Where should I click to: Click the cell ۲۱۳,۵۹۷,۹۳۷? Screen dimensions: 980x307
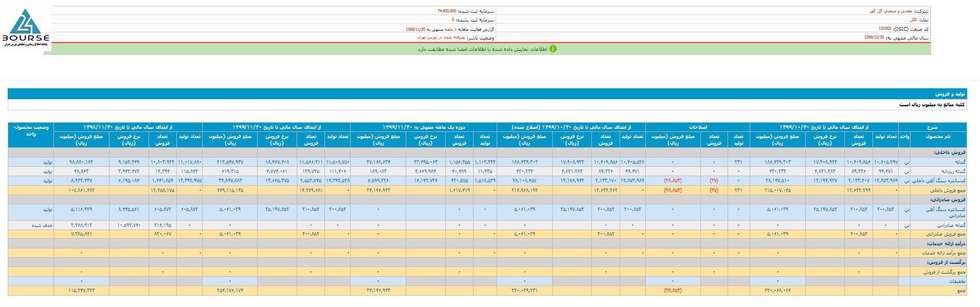click(x=230, y=162)
